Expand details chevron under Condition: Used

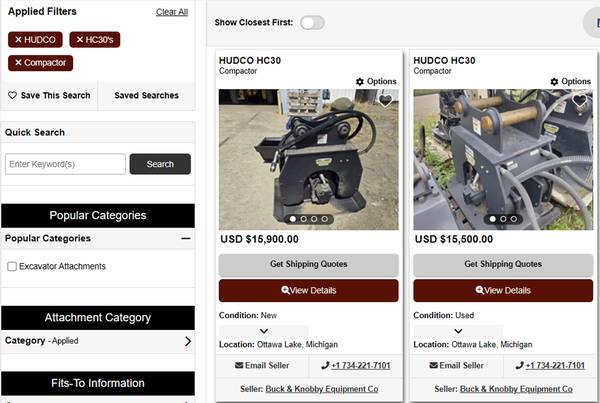click(458, 331)
